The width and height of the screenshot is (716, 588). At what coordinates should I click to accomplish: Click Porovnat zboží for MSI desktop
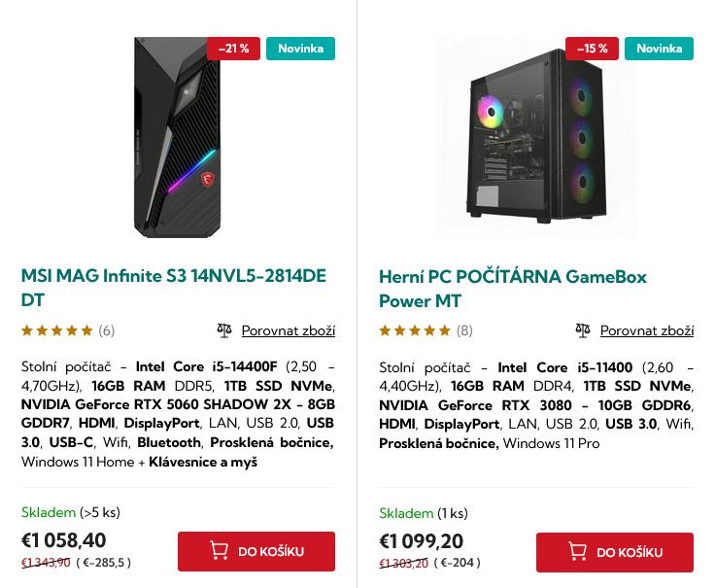tap(288, 330)
